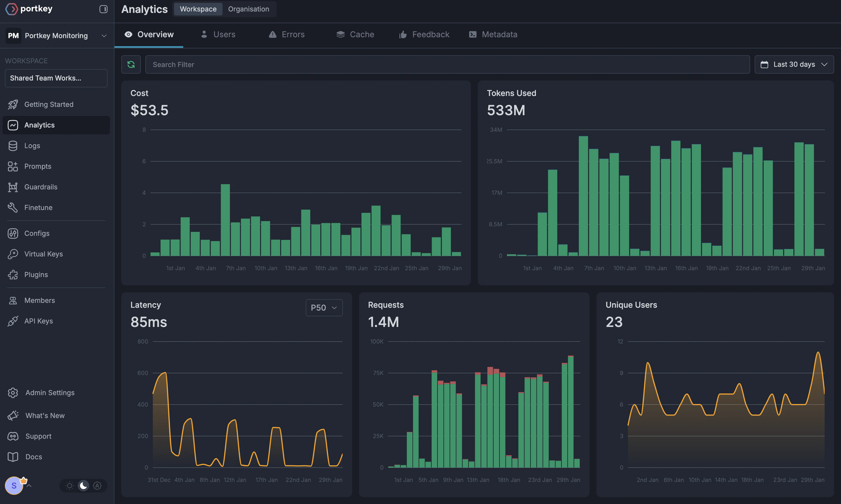The height and width of the screenshot is (504, 841).
Task: Open the Virtual Keys page
Action: 44,254
